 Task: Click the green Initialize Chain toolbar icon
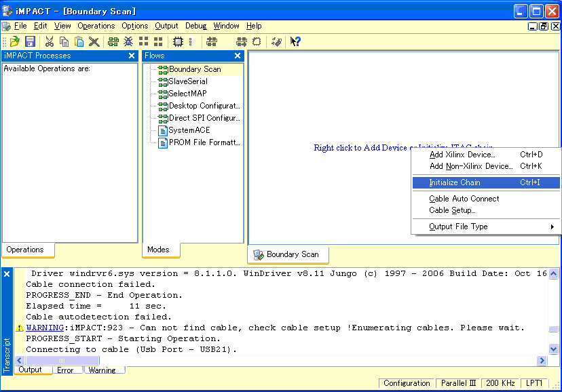113,42
